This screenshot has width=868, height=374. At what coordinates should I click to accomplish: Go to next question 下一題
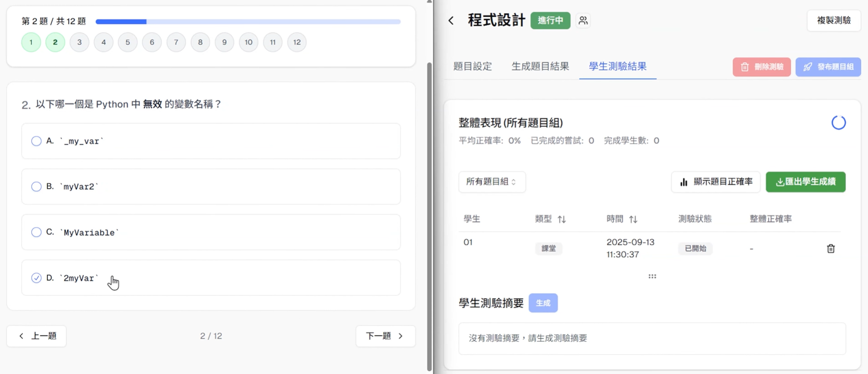pos(386,336)
